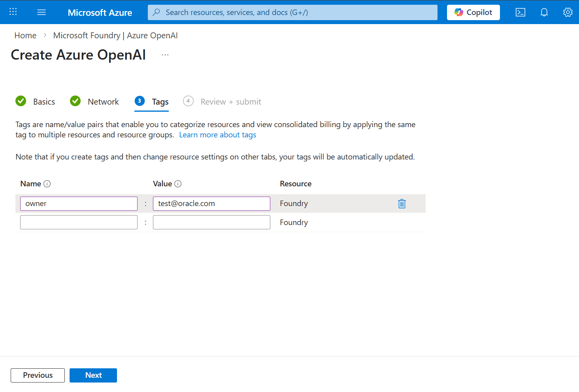Navigate to Home breadcrumb

coord(25,35)
